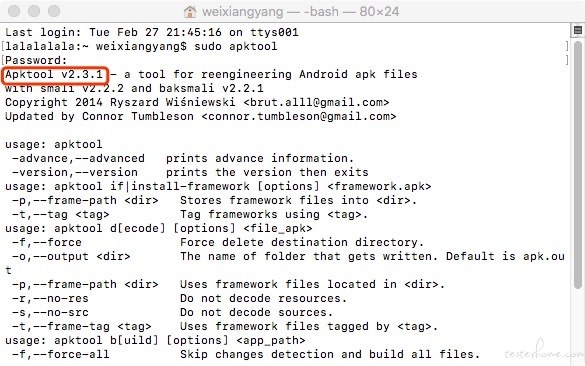Click the brut.alll@gmail.com email address
The width and height of the screenshot is (585, 366).
[316, 102]
